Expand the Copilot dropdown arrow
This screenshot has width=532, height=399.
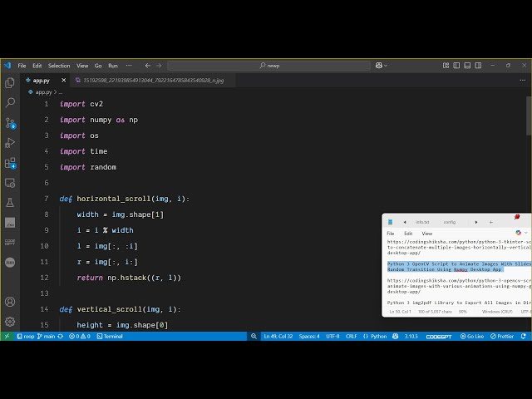386,66
